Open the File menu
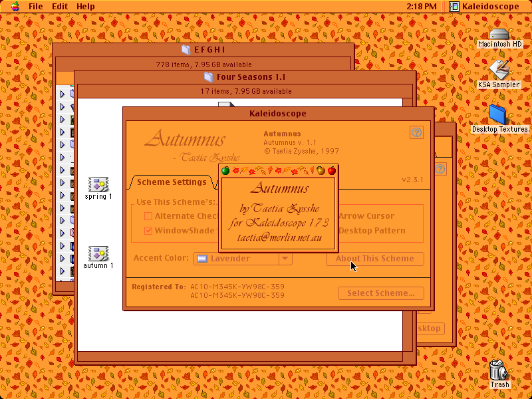This screenshot has width=532, height=399. coord(36,7)
